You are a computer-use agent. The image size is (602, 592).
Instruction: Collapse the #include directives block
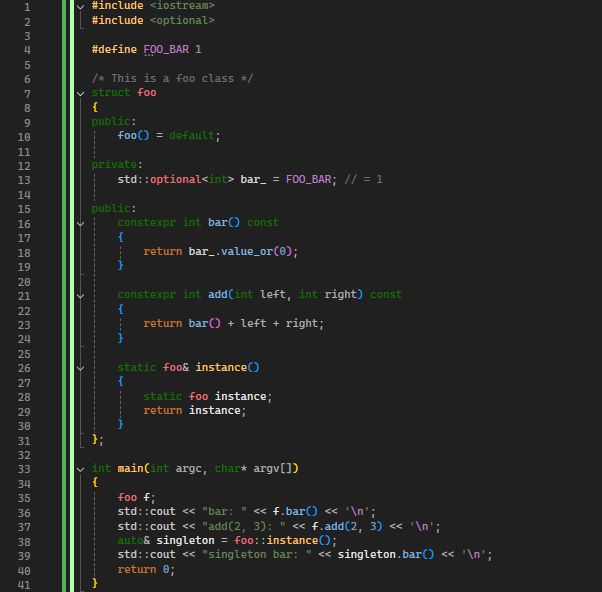81,6
